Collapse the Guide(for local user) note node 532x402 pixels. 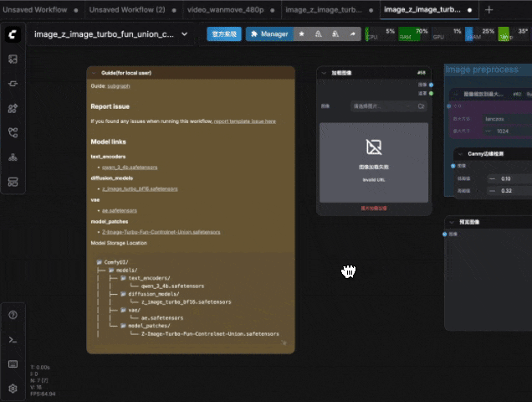[95, 74]
